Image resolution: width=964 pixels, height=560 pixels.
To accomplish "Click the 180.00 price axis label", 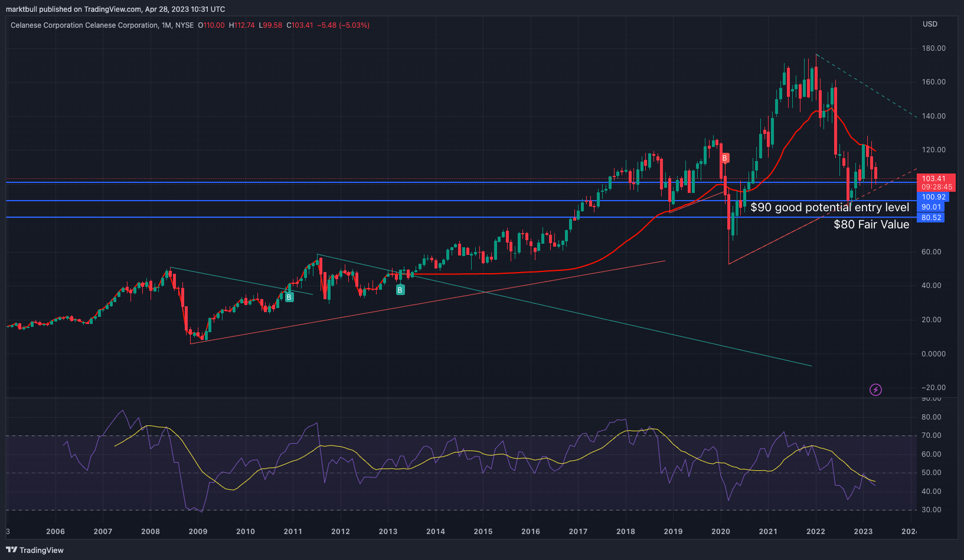I will point(934,48).
